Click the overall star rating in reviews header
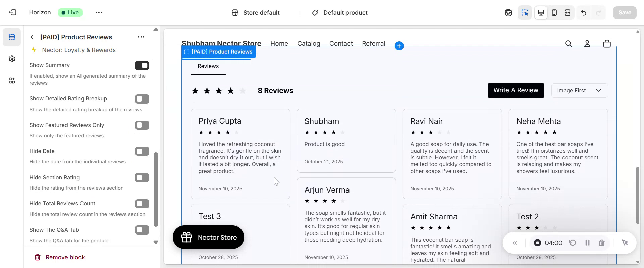The height and width of the screenshot is (268, 644). click(x=219, y=91)
